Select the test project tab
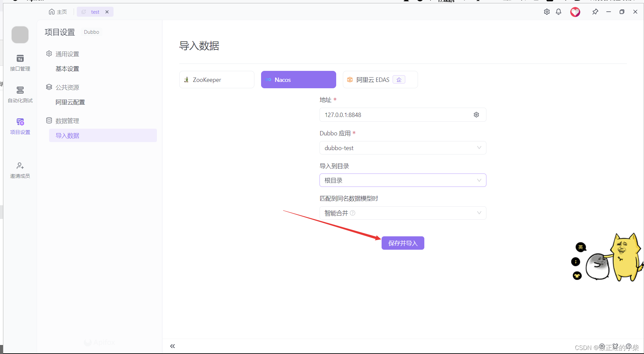Viewport: 644px width, 354px height. (x=95, y=12)
